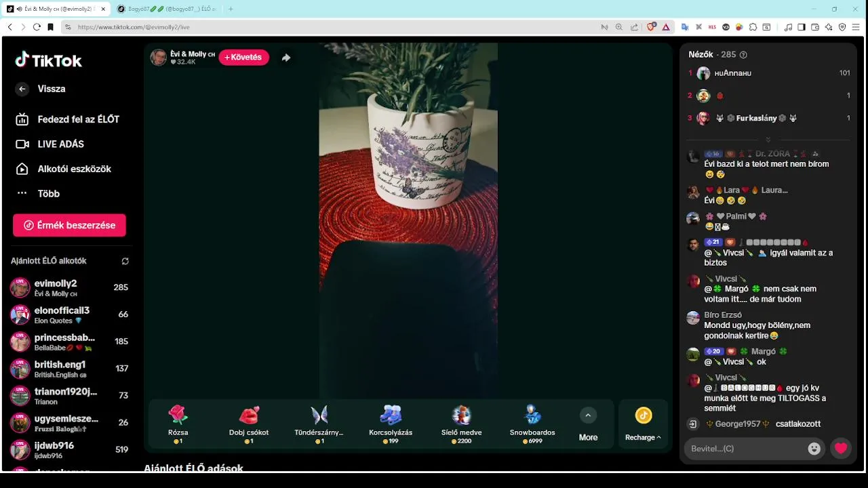
Task: Open top viewer ʜᴜAnnaʜᴜ
Action: coord(769,73)
